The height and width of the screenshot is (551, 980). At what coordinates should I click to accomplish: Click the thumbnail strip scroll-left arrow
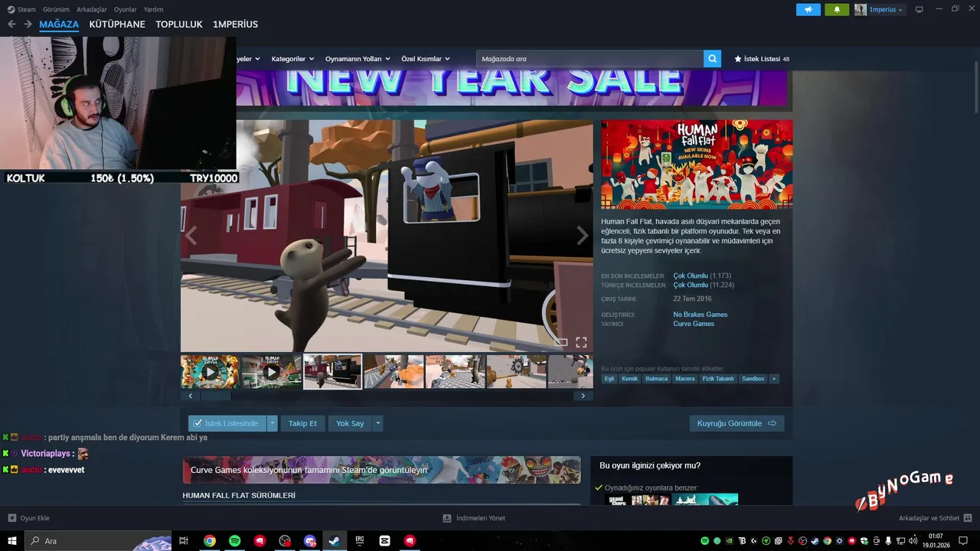click(x=190, y=396)
